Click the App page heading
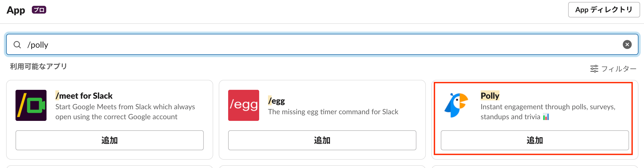This screenshot has width=644, height=168. point(16,10)
